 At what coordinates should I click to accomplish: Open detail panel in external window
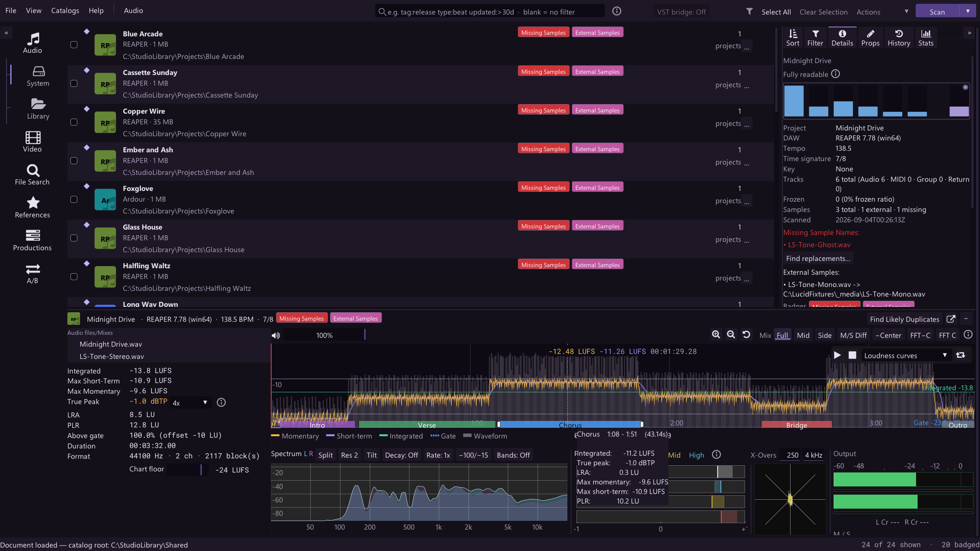(x=951, y=319)
